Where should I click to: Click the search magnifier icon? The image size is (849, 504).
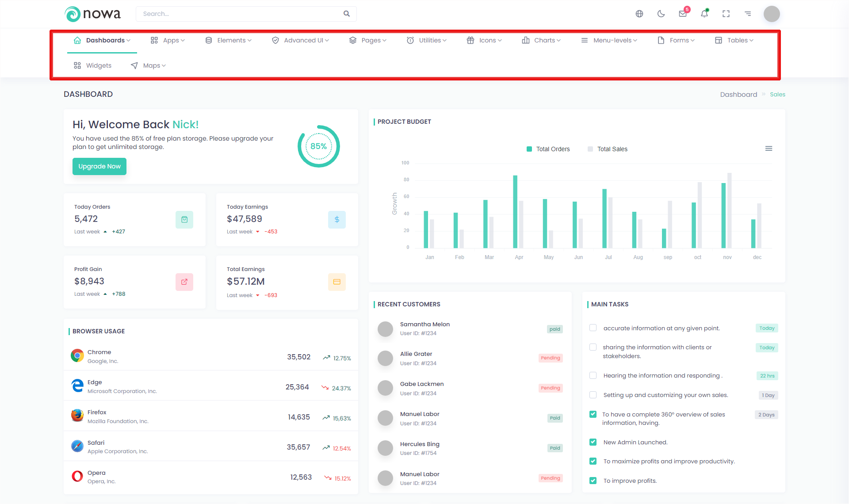point(347,14)
